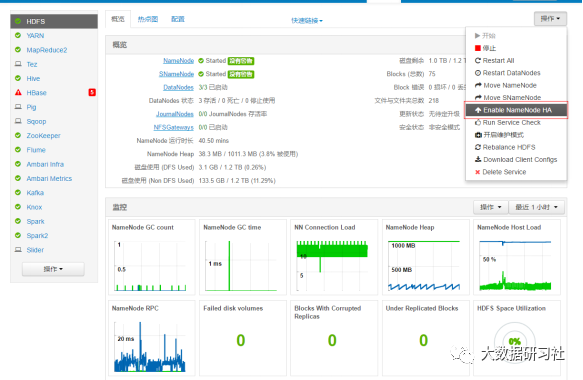Click the Enable NameNode HA up-arrow icon
Viewport: 583px width, 380px height.
click(x=478, y=110)
